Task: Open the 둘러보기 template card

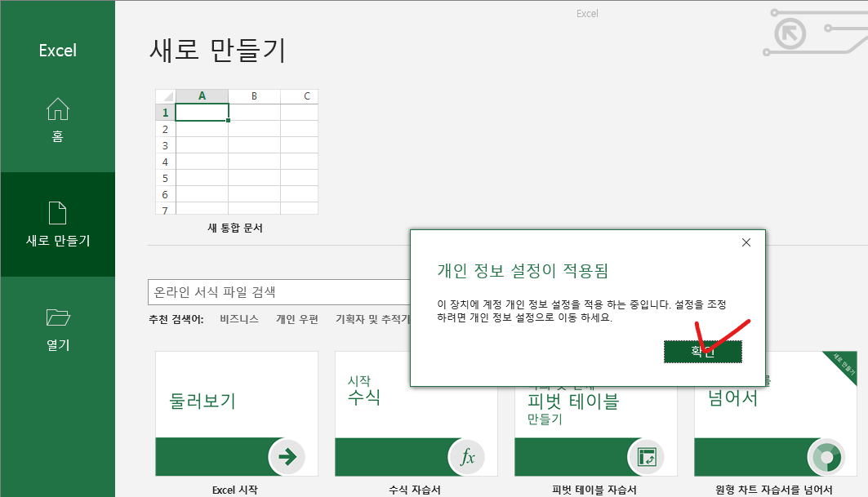Action: (x=237, y=414)
